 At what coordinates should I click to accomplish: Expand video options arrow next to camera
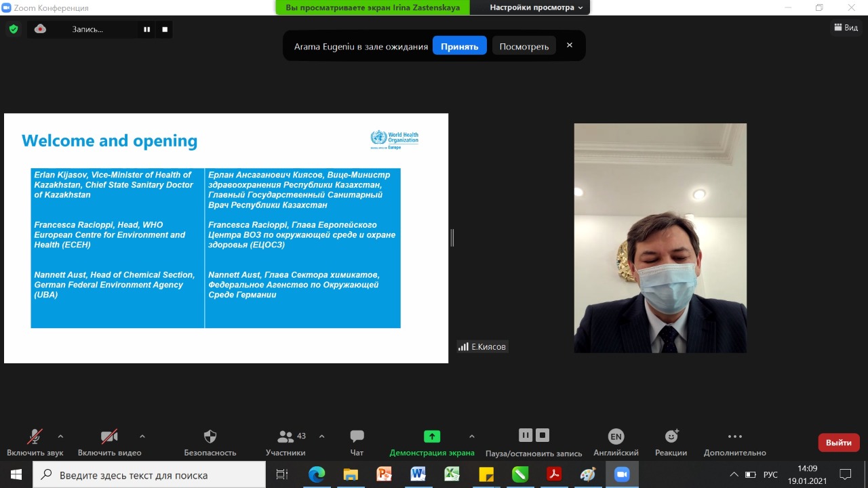(x=142, y=436)
